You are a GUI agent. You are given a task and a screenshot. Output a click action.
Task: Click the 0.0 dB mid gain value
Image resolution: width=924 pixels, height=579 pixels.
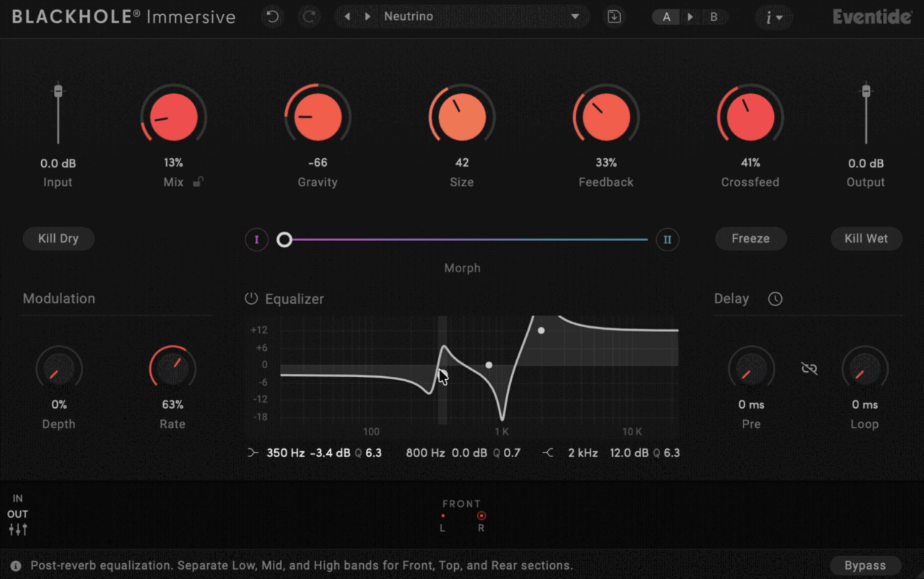[470, 453]
